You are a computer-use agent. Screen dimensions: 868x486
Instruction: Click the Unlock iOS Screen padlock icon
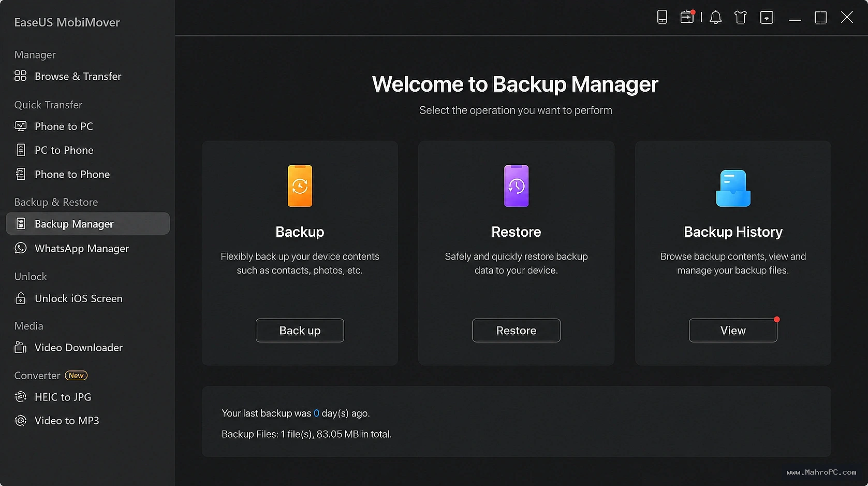click(x=21, y=298)
